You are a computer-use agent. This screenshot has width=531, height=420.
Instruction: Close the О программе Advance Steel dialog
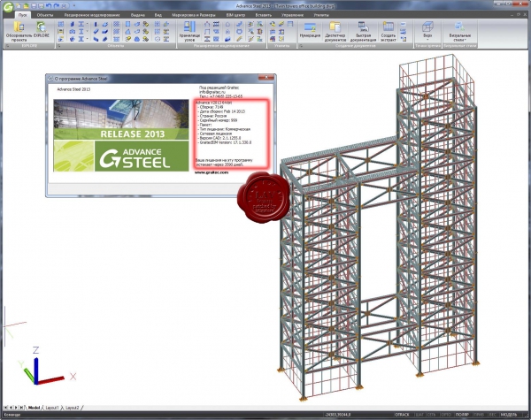(266, 78)
